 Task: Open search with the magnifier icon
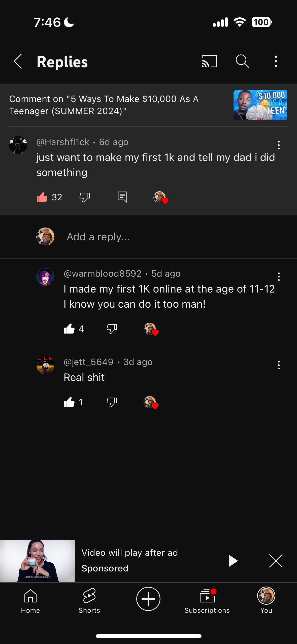pyautogui.click(x=242, y=61)
